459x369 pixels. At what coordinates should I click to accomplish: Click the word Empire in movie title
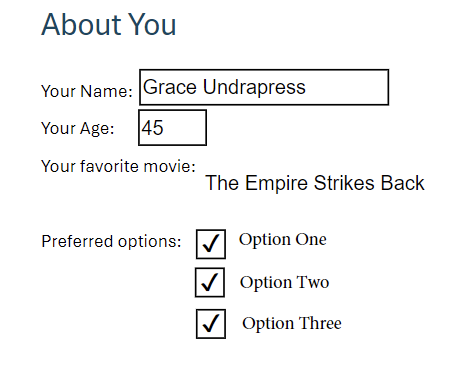click(x=276, y=183)
